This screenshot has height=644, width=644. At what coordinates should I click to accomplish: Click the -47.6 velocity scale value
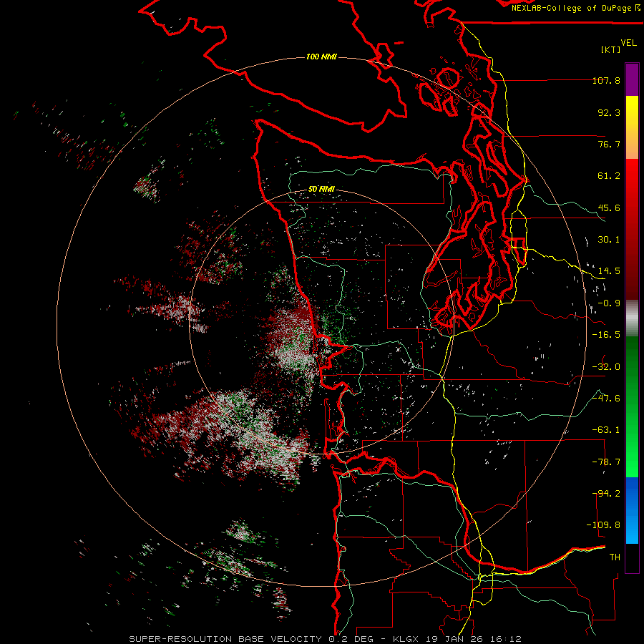point(606,399)
